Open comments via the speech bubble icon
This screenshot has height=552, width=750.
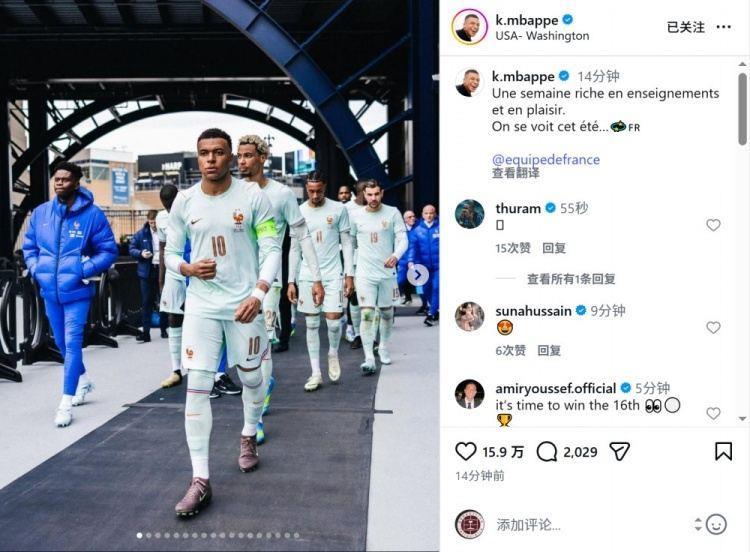pyautogui.click(x=546, y=452)
